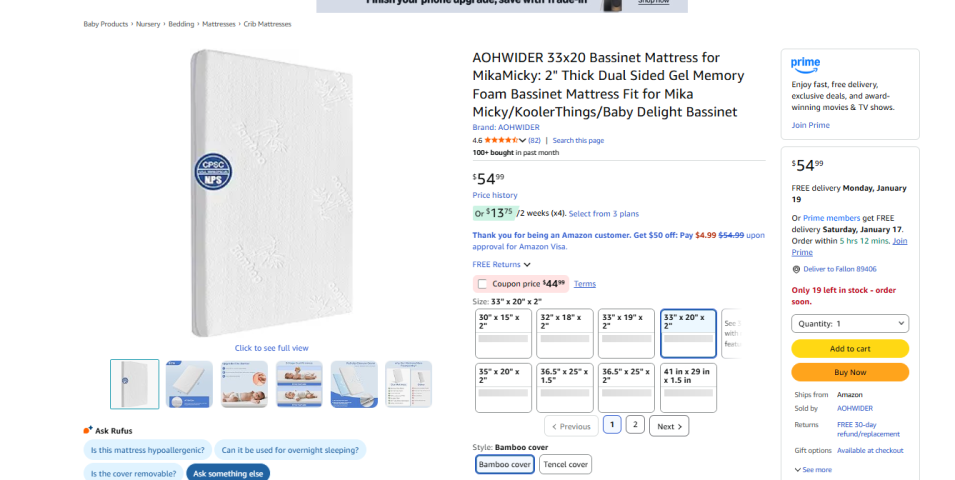Open the Quantity dropdown
Image resolution: width=955 pixels, height=480 pixels.
(x=850, y=324)
